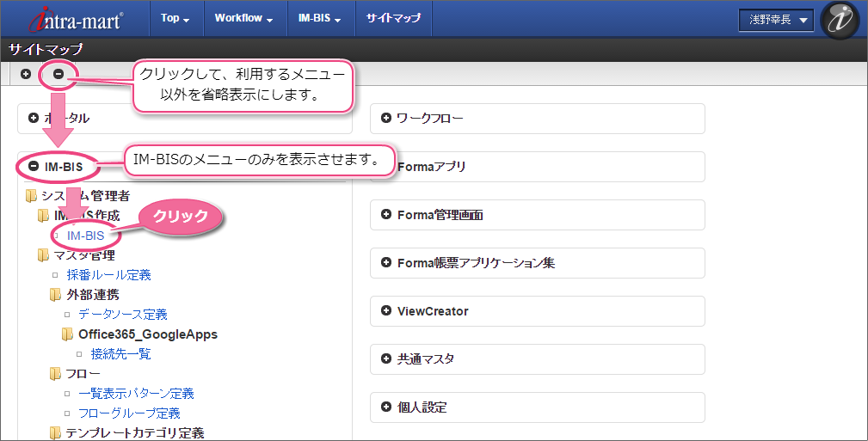868x441 pixels.
Task: Click the Office365_GoogleApps folder icon
Action: point(68,334)
